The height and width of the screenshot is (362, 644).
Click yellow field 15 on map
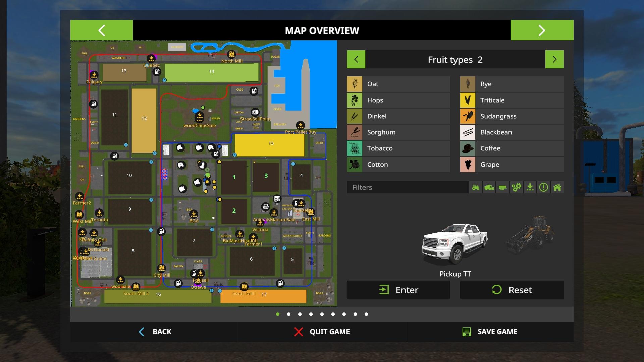pos(269,144)
